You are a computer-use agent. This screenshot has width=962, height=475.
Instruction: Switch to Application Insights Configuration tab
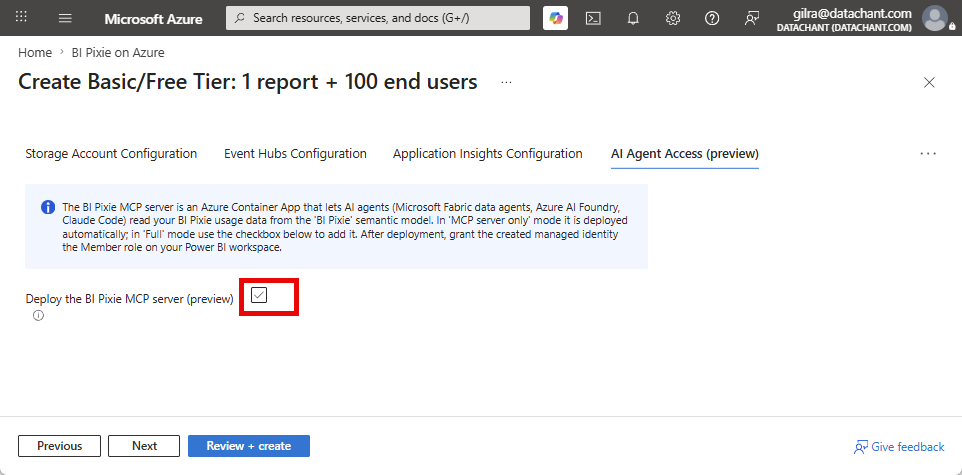[488, 153]
